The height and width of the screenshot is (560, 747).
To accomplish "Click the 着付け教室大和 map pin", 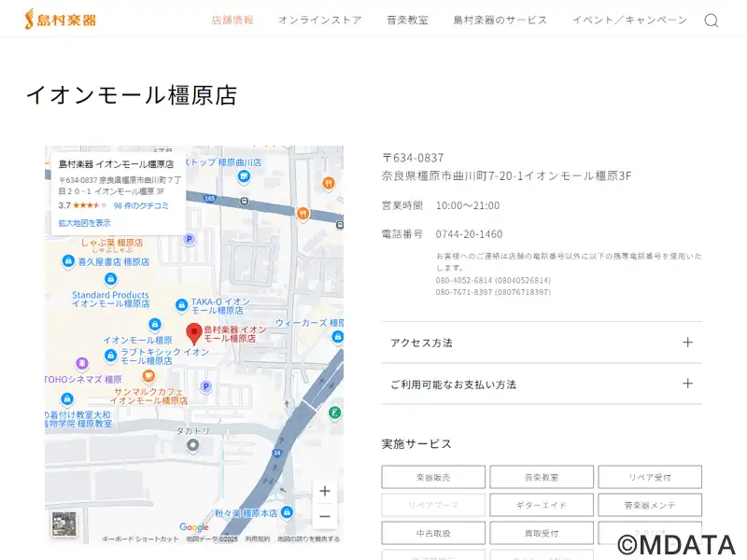I will pyautogui.click(x=67, y=399).
